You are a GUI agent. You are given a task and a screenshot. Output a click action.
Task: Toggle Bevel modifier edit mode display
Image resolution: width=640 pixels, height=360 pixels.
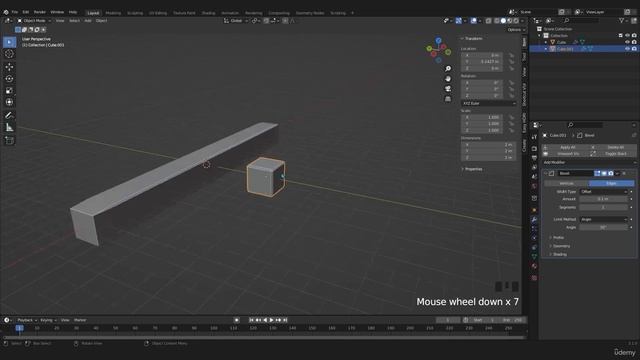(x=597, y=173)
